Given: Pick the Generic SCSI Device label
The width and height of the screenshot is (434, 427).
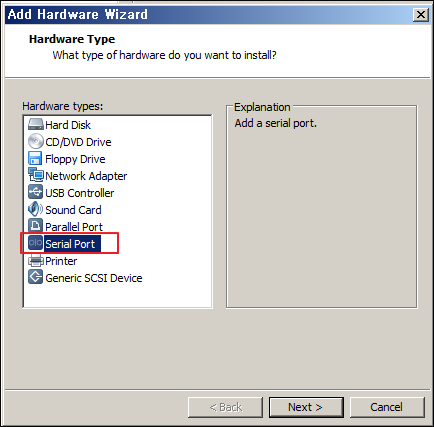Looking at the screenshot, I should pyautogui.click(x=94, y=278).
